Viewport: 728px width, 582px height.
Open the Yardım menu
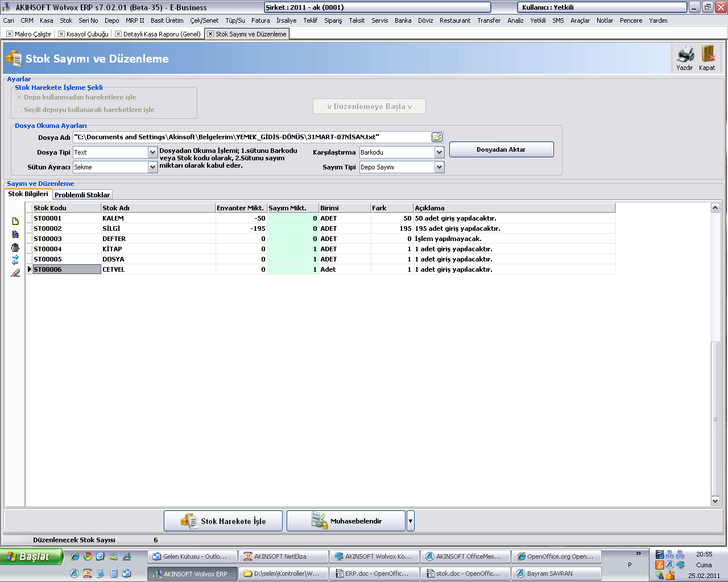pos(658,20)
